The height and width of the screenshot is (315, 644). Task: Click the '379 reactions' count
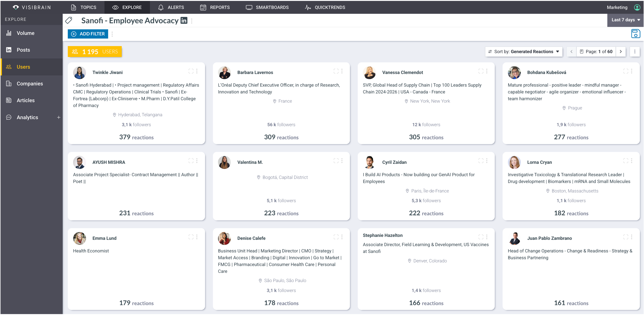click(x=136, y=137)
